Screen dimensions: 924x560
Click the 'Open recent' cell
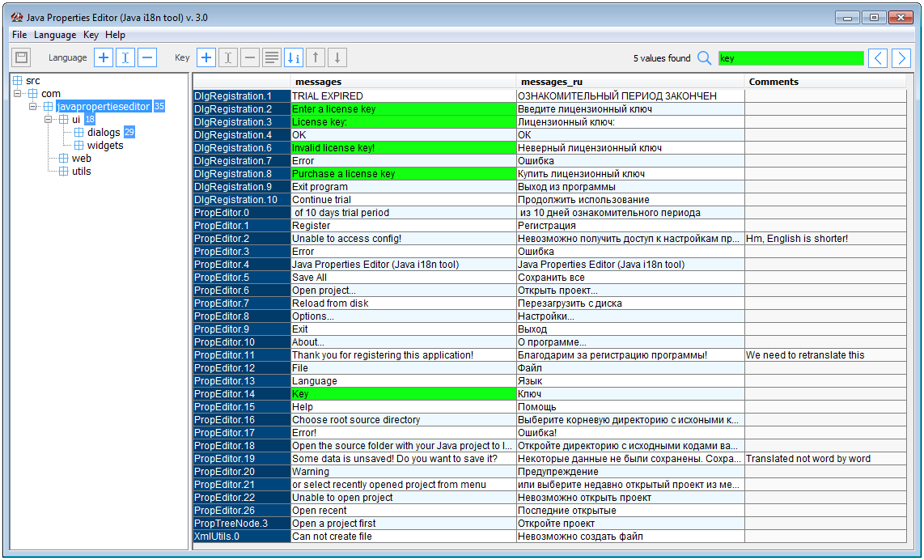(404, 511)
